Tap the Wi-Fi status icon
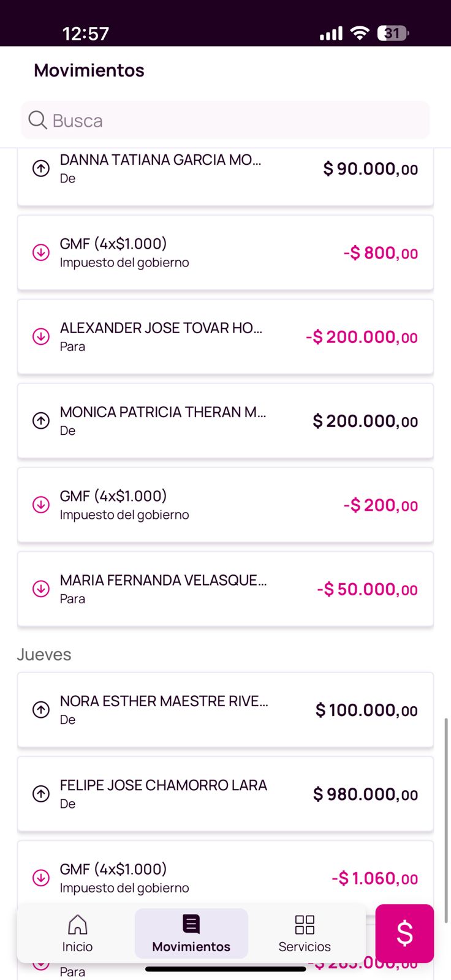Image resolution: width=451 pixels, height=980 pixels. (x=360, y=33)
